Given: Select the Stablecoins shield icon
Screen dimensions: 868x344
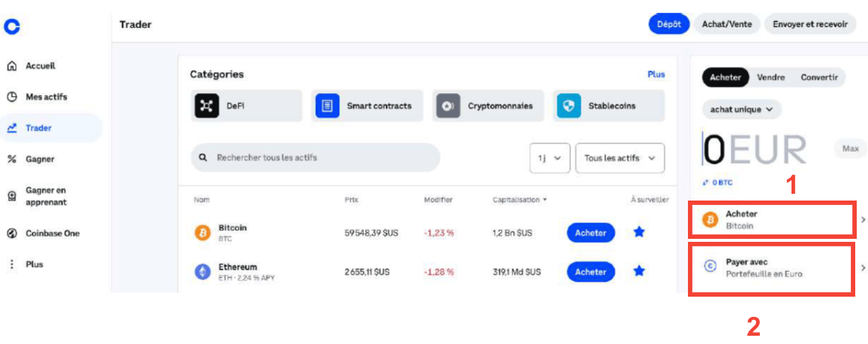Looking at the screenshot, I should point(569,106).
